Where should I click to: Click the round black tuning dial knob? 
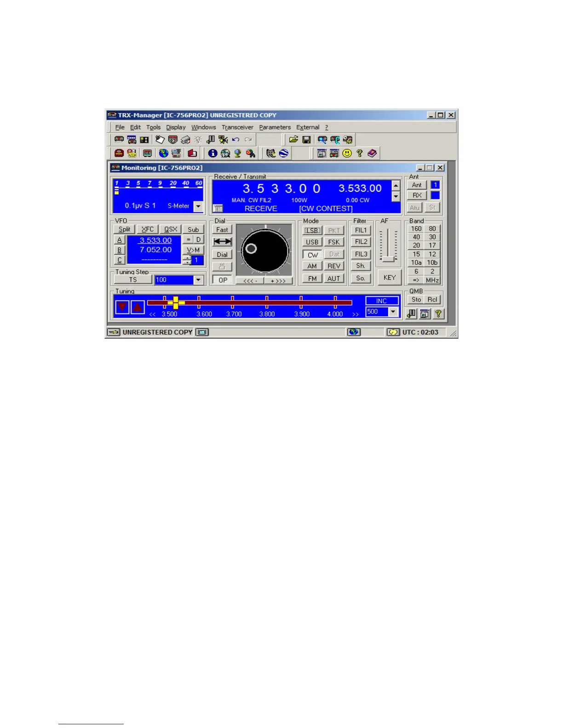[265, 252]
